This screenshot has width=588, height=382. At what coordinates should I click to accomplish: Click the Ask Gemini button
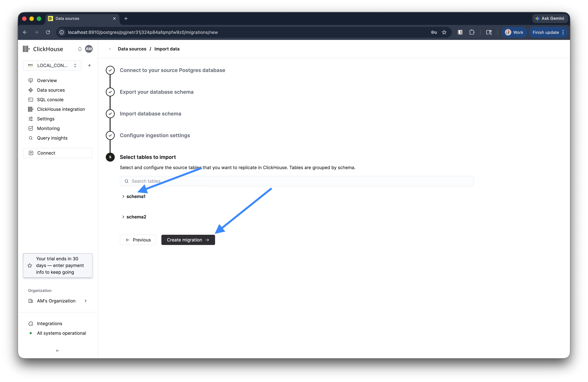point(550,19)
